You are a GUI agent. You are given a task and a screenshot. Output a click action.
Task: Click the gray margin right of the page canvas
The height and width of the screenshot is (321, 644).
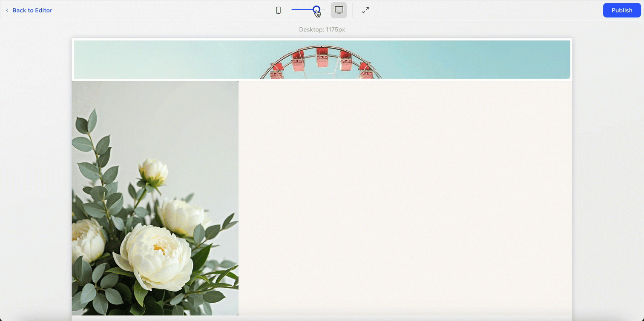click(x=608, y=170)
